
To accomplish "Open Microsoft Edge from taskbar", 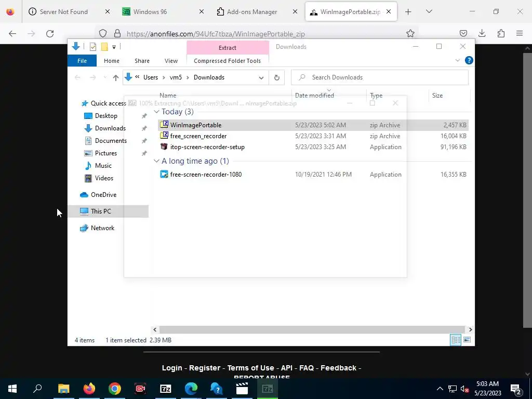I will click(x=191, y=389).
